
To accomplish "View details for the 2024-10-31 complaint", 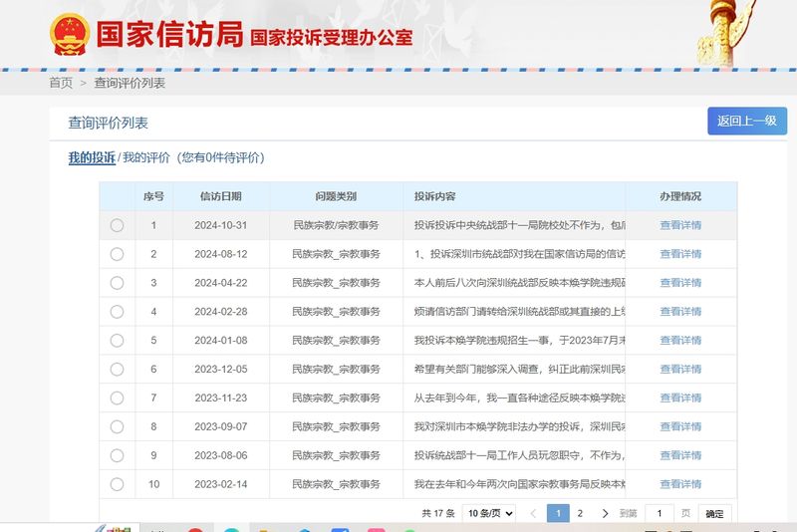I will 680,225.
